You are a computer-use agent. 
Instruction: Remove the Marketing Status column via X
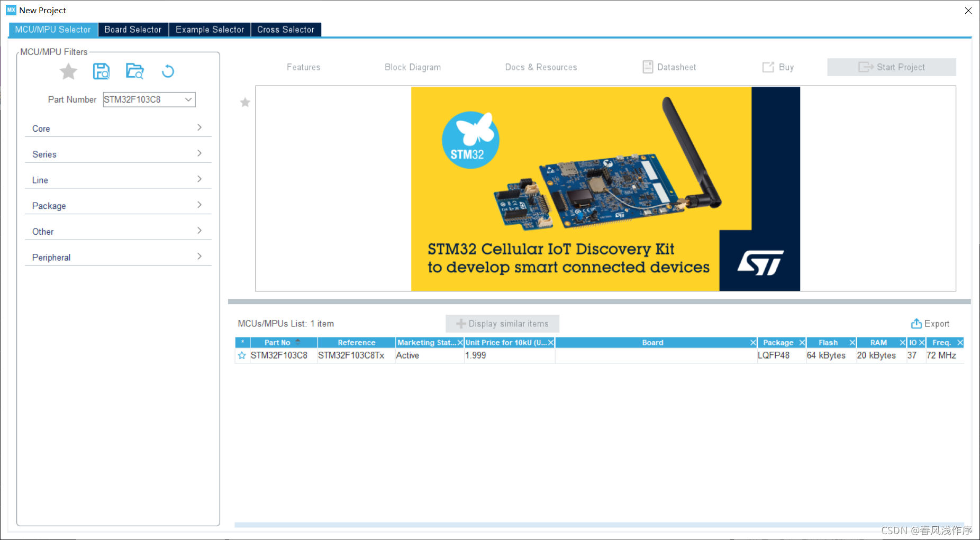tap(460, 343)
